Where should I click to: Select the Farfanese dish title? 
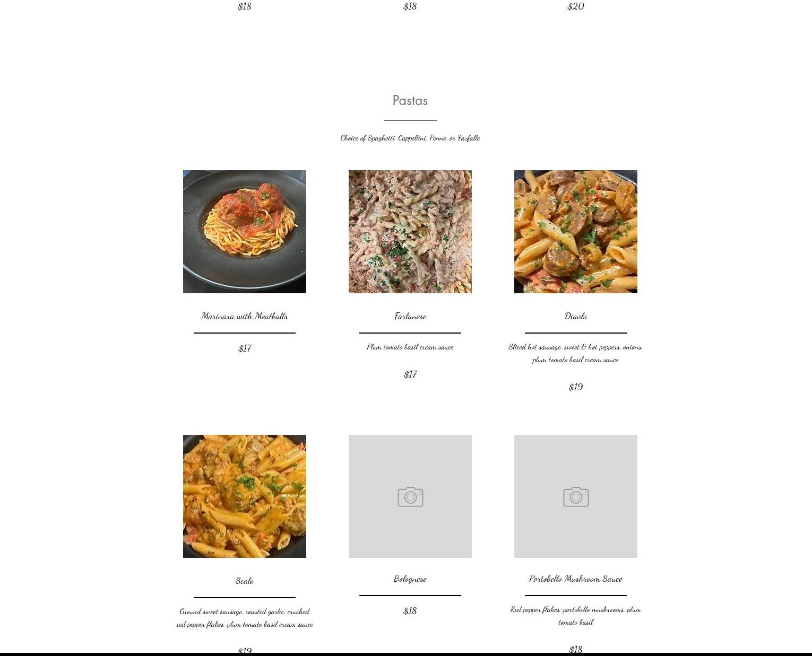[410, 316]
